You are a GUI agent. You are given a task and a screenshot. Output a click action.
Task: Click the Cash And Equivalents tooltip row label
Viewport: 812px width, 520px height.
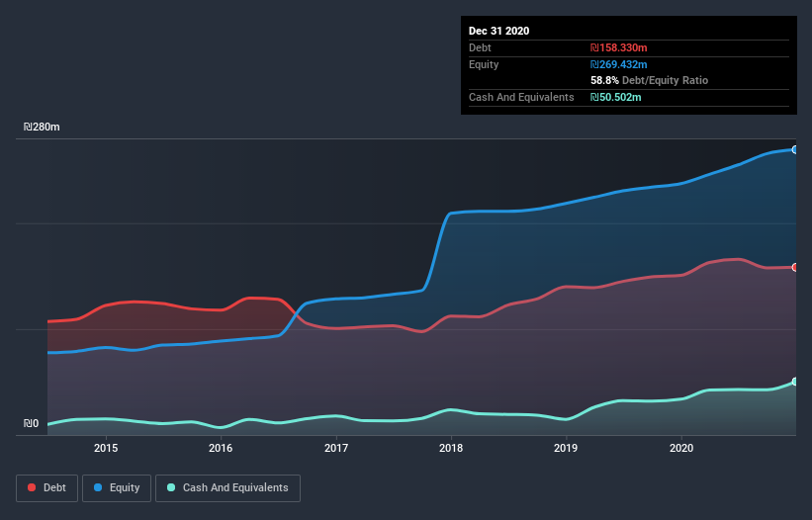coord(521,97)
